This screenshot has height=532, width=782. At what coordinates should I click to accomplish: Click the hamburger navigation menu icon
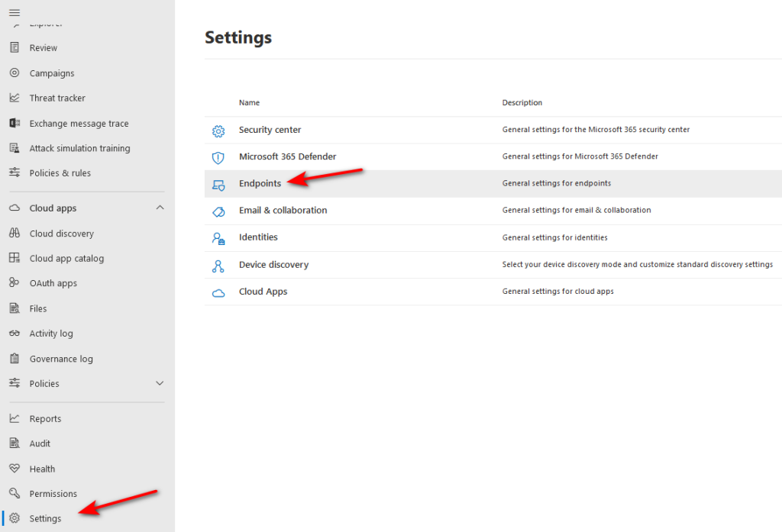pos(15,12)
